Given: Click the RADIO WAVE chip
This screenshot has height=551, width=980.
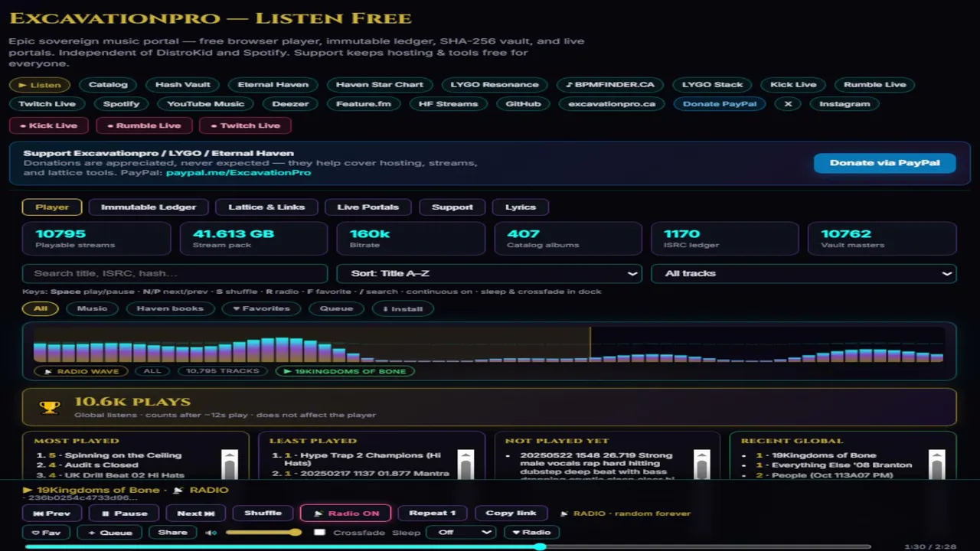Looking at the screenshot, I should [80, 371].
